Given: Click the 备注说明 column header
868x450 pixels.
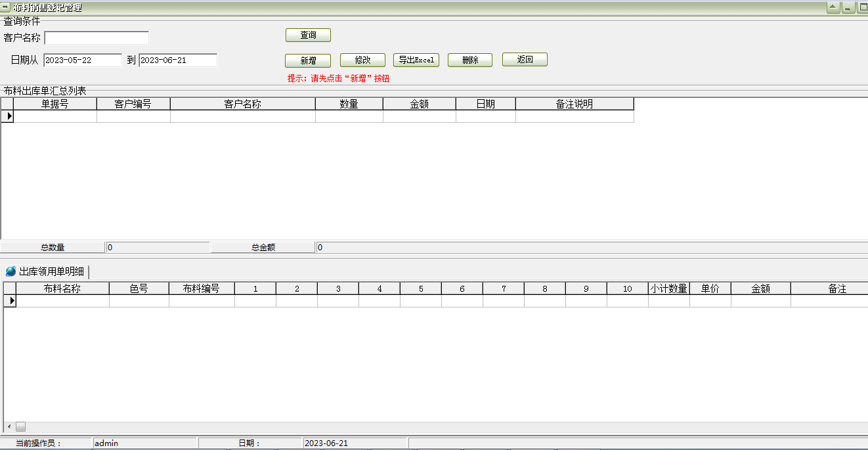Looking at the screenshot, I should [x=575, y=104].
